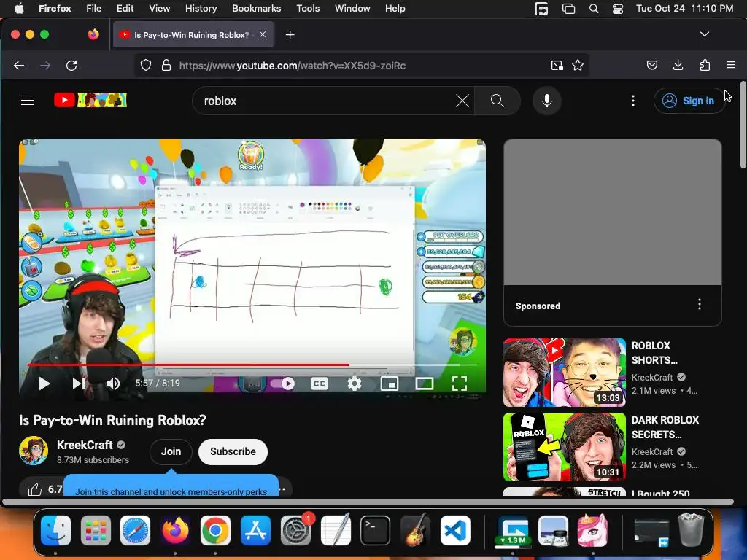Toggle closed captions CC
Viewport: 747px width, 560px height.
320,384
